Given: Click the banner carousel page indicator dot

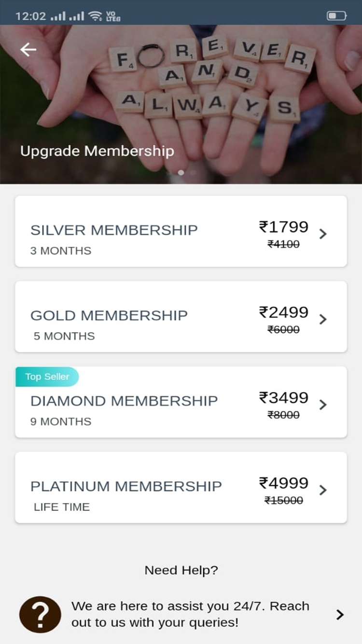Looking at the screenshot, I should (181, 172).
